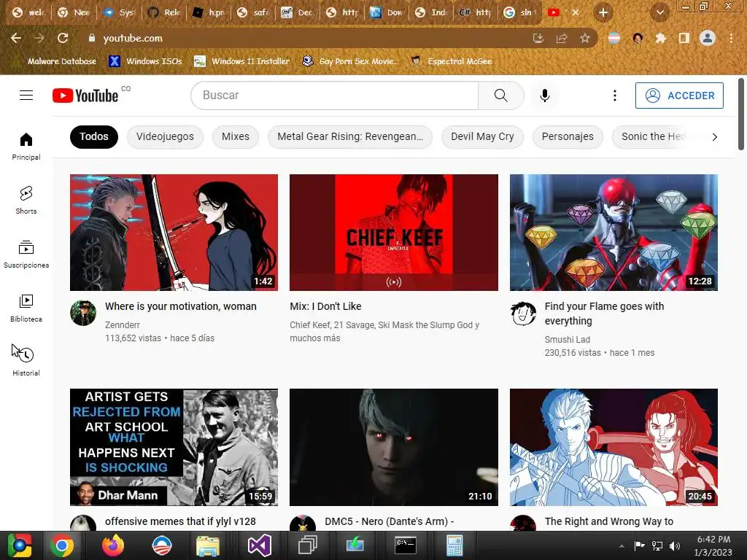747x560 pixels.
Task: Close the active YouTube tab
Action: click(576, 12)
